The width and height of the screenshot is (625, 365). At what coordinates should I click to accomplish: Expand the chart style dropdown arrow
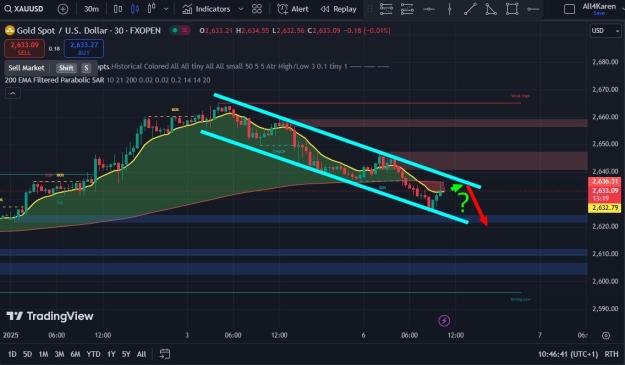166,9
